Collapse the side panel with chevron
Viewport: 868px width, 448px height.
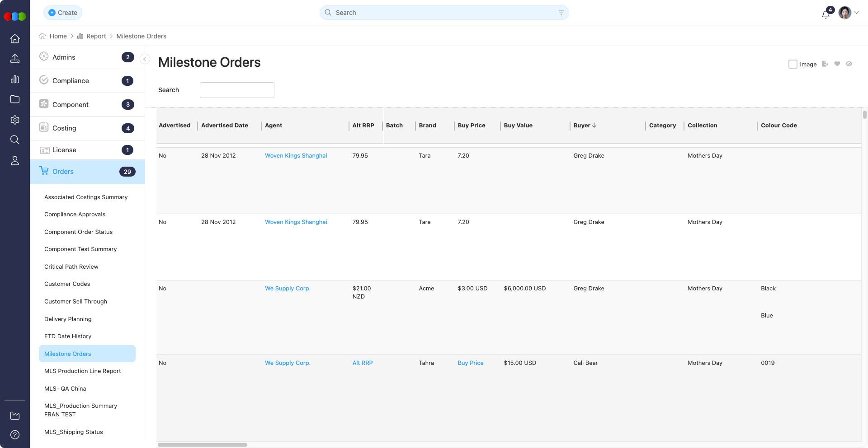coord(145,59)
